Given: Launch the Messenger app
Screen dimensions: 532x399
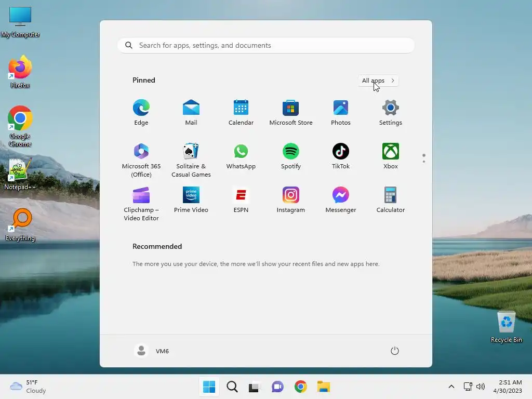Looking at the screenshot, I should click(341, 200).
